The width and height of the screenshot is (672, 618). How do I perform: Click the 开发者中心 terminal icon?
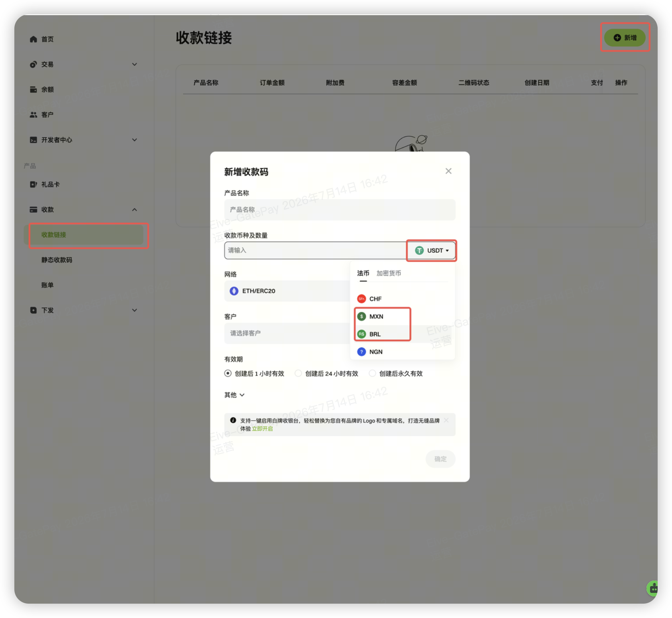click(33, 140)
